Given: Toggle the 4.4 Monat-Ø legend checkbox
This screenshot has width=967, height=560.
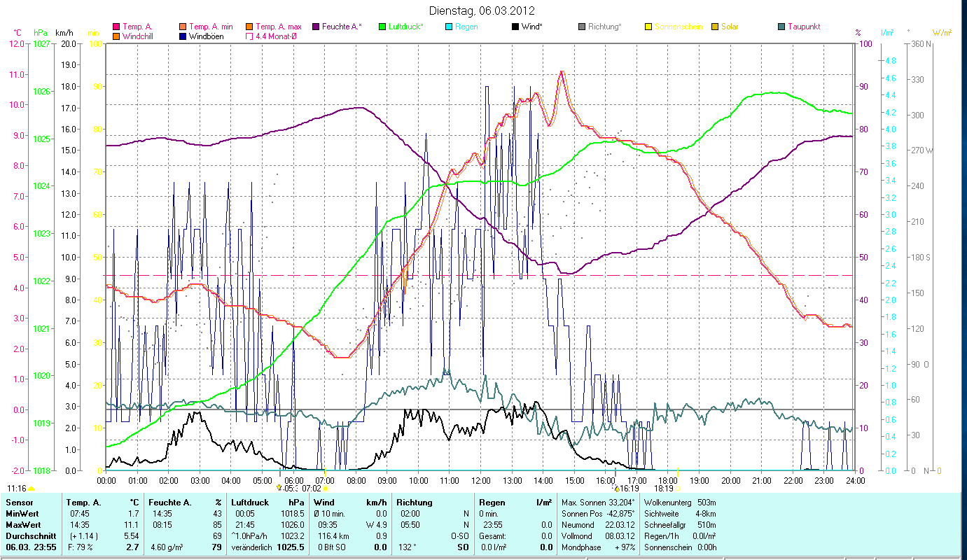Looking at the screenshot, I should 249,36.
